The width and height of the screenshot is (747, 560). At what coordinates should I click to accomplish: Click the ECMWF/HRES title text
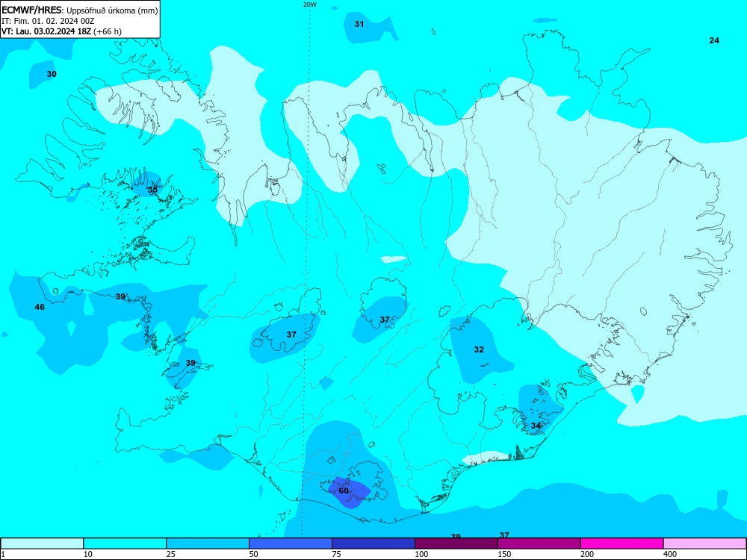[x=32, y=10]
